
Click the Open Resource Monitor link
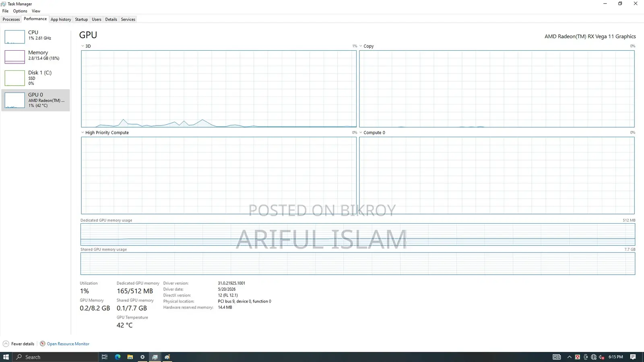(68, 344)
